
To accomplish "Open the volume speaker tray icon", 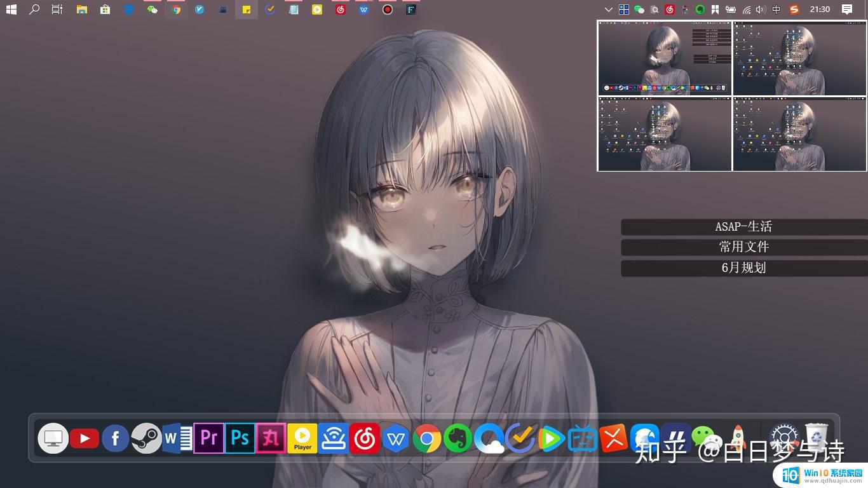I will point(761,10).
